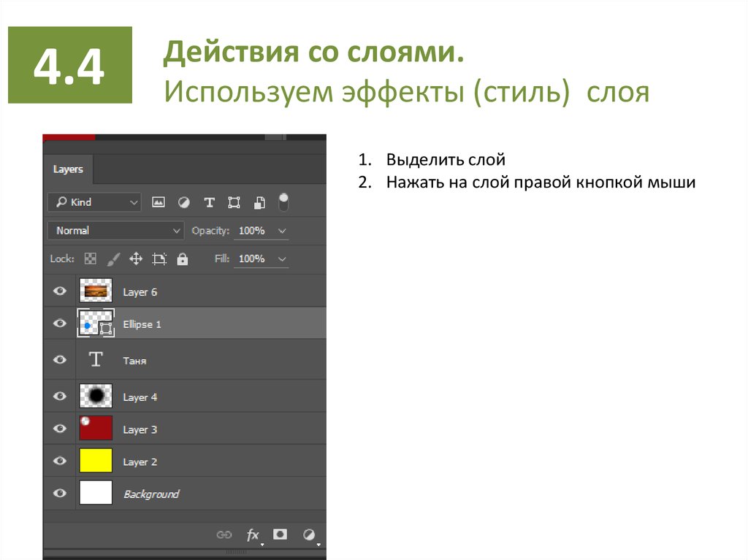748x560 pixels.
Task: Hide the Background layer
Action: coord(60,494)
